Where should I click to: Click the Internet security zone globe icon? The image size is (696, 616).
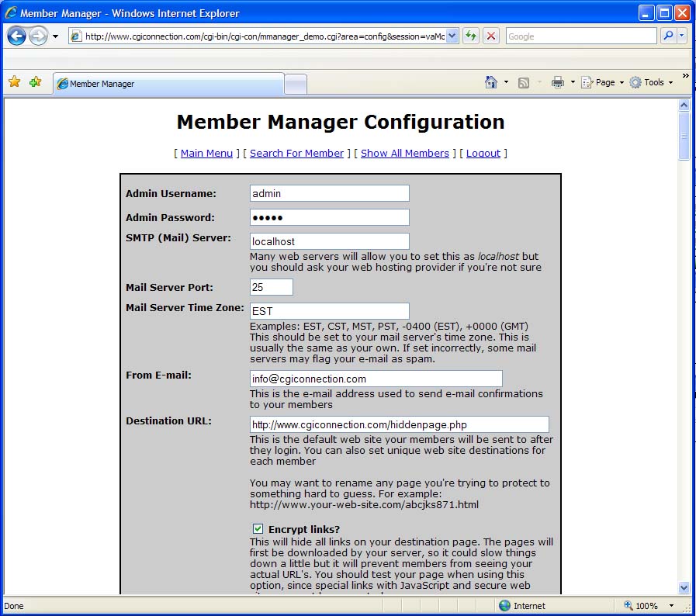(504, 605)
